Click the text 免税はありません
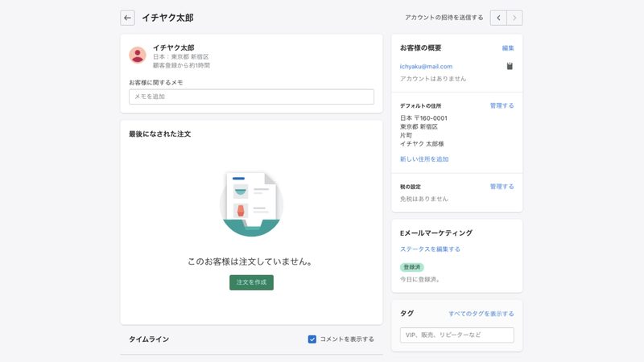Viewport: 644px width, 362px height. point(424,199)
